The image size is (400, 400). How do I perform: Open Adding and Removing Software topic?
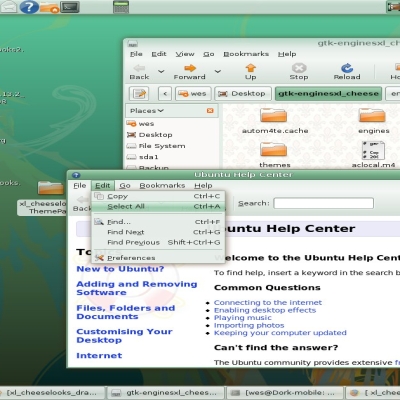pos(137,288)
